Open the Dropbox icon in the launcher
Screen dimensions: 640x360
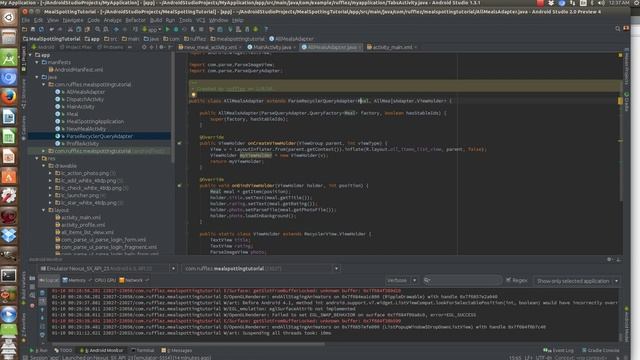tap(9, 236)
